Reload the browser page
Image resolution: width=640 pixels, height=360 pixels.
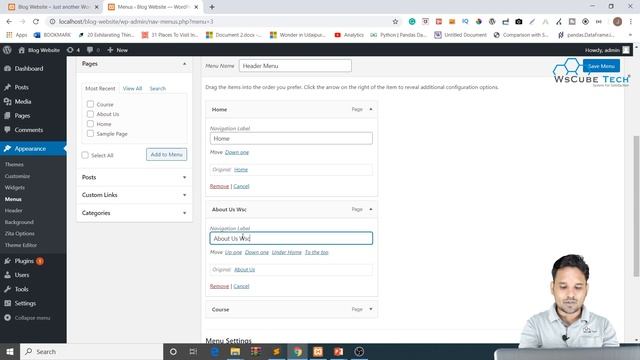[36, 21]
